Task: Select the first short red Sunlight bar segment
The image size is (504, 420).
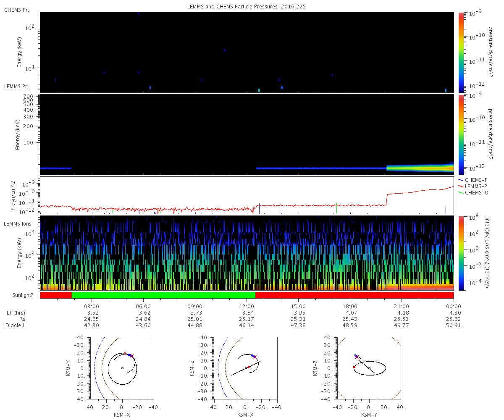Action: click(x=56, y=295)
